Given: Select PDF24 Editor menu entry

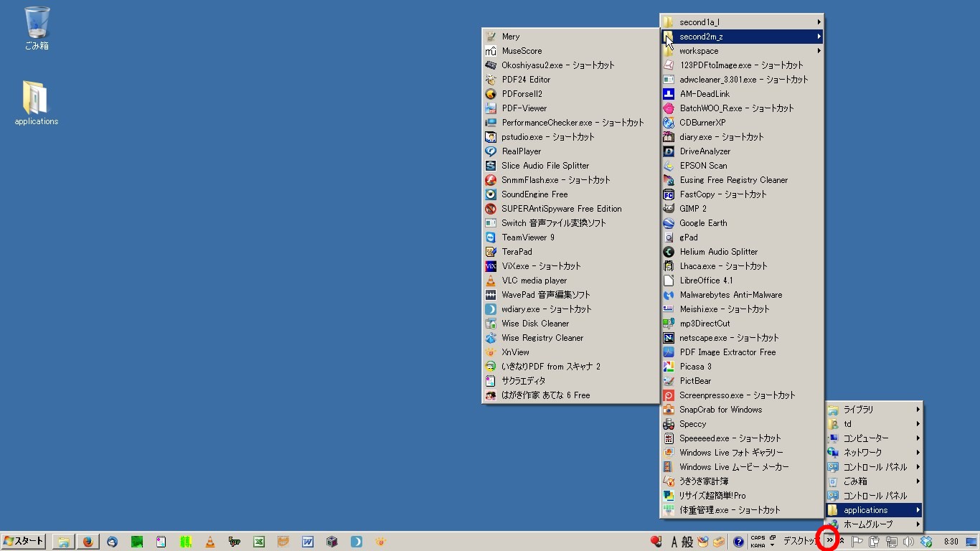Looking at the screenshot, I should click(x=570, y=80).
